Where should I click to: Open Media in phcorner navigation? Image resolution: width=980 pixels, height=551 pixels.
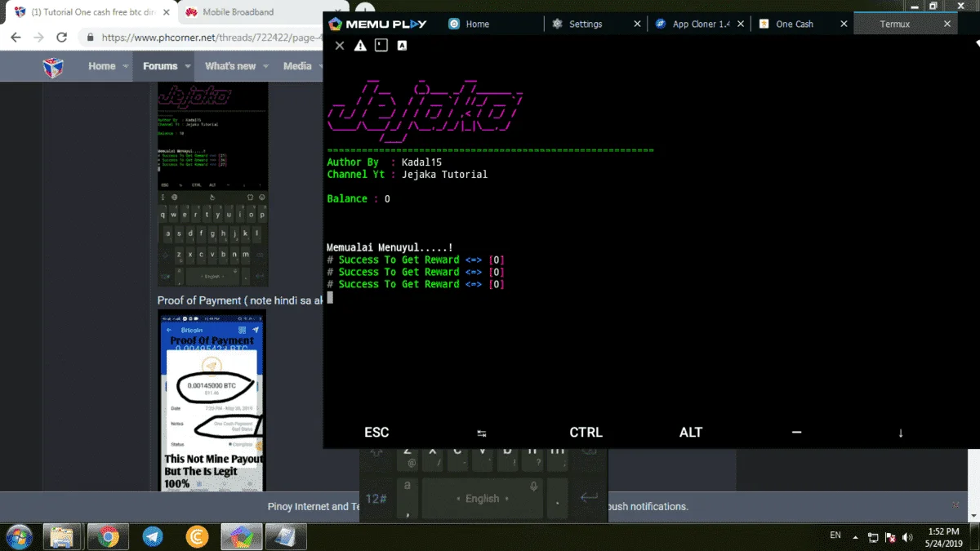coord(297,66)
